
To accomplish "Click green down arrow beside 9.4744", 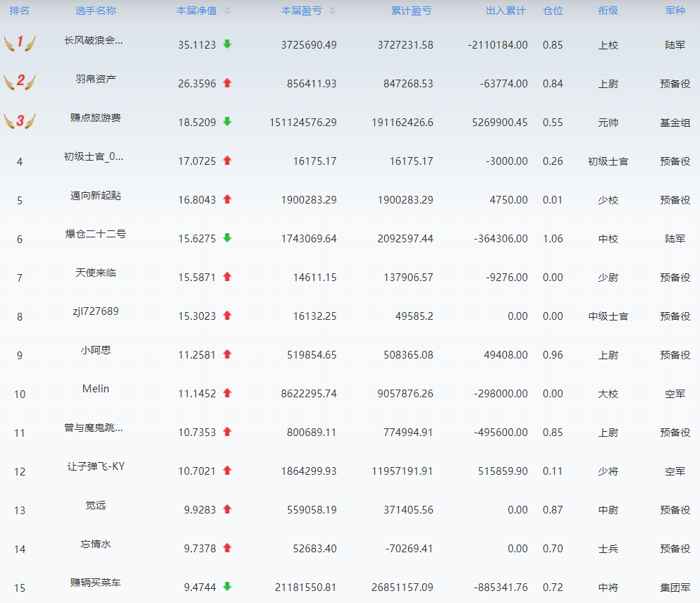I will 227,587.
